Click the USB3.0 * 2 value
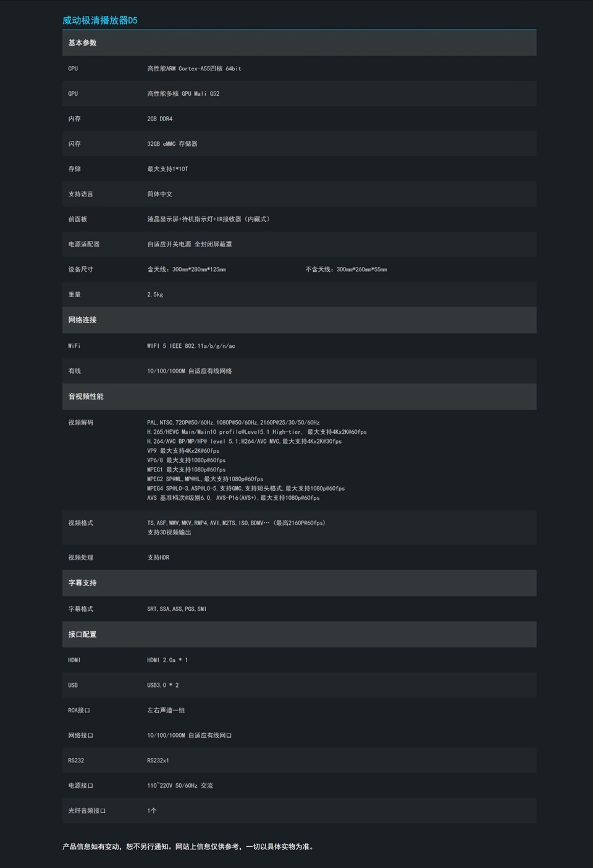The height and width of the screenshot is (868, 593). click(162, 685)
